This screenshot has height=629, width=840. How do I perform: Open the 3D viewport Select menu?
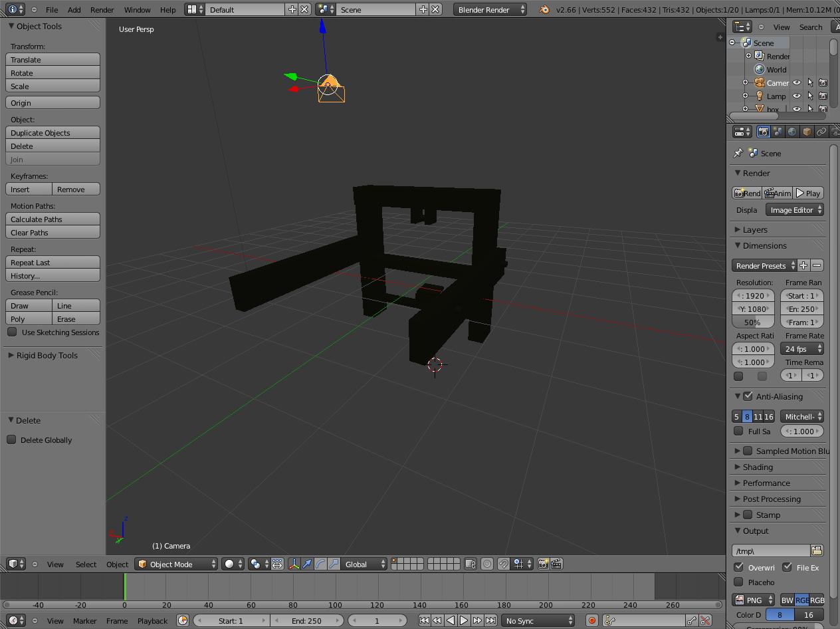click(x=86, y=564)
